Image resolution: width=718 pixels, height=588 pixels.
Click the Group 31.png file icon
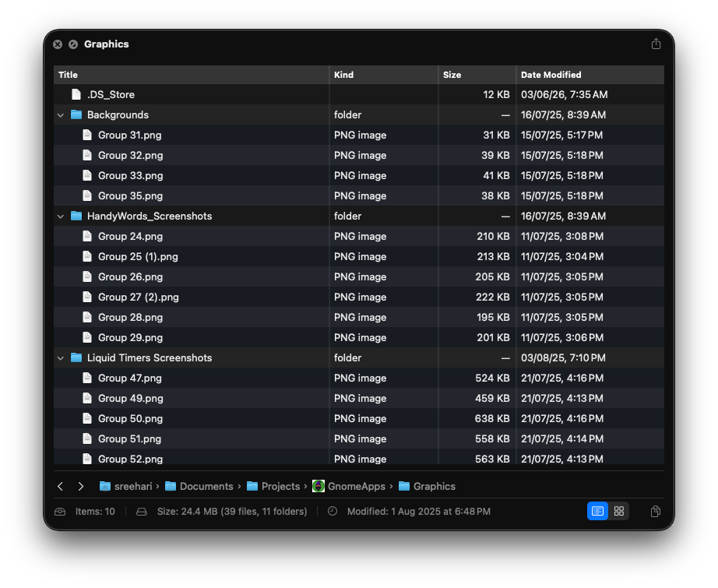point(87,135)
